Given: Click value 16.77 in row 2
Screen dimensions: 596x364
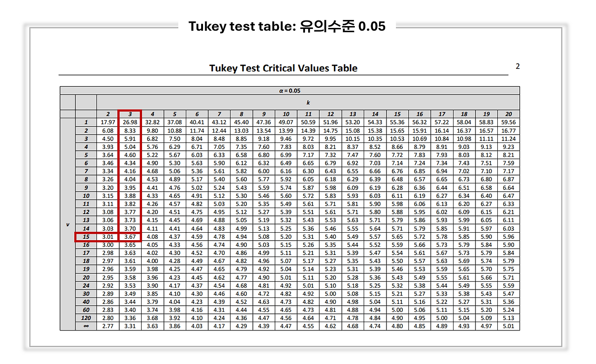Looking at the screenshot, I should coord(508,131).
